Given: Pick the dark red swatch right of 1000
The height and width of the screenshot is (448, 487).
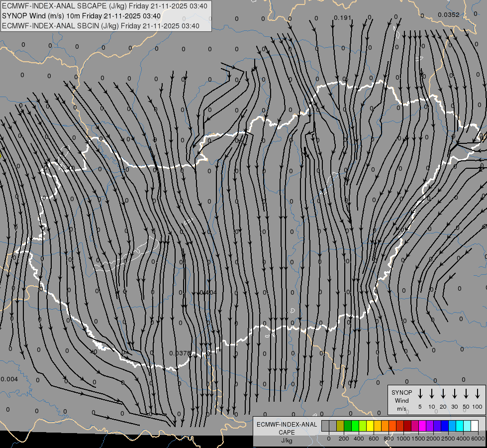Looking at the screenshot, I should click(x=407, y=426).
